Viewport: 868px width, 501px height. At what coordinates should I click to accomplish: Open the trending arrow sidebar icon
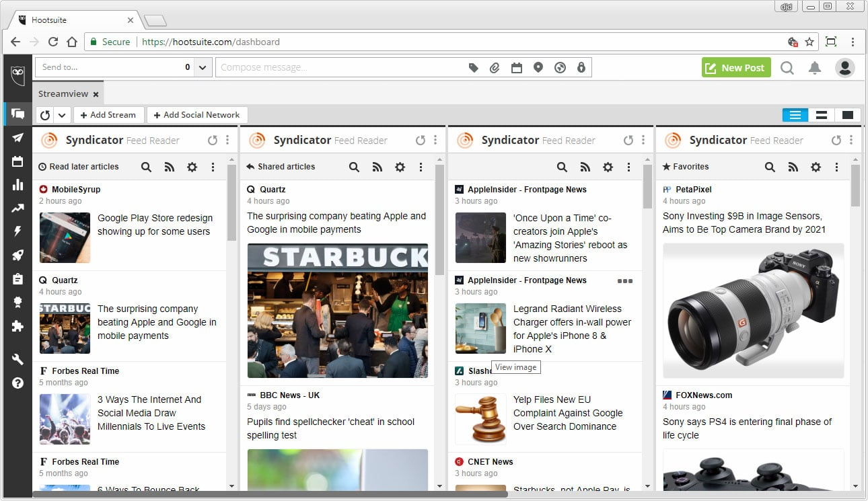(17, 208)
